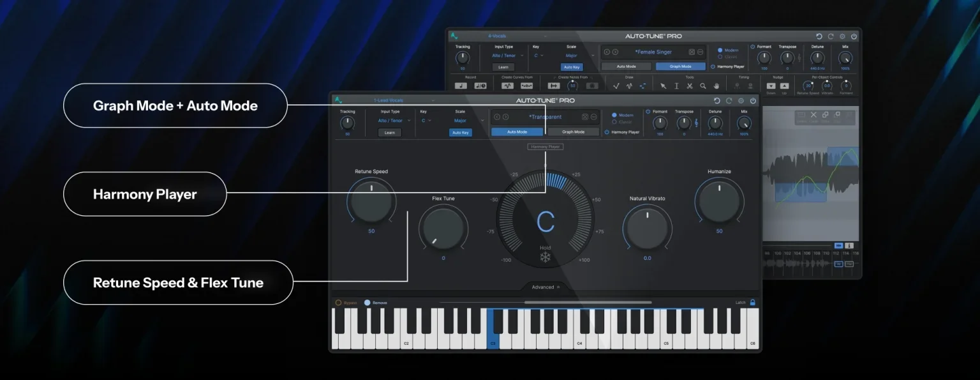Click redo icon in the back Graph Mode window

click(x=831, y=36)
